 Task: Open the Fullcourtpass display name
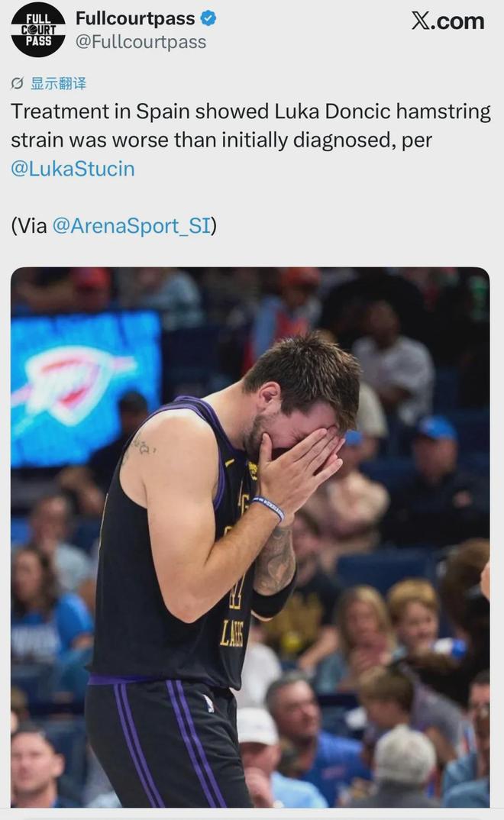tap(135, 18)
